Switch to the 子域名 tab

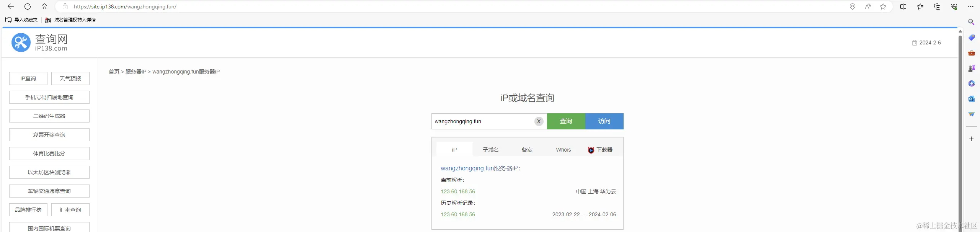coord(490,150)
